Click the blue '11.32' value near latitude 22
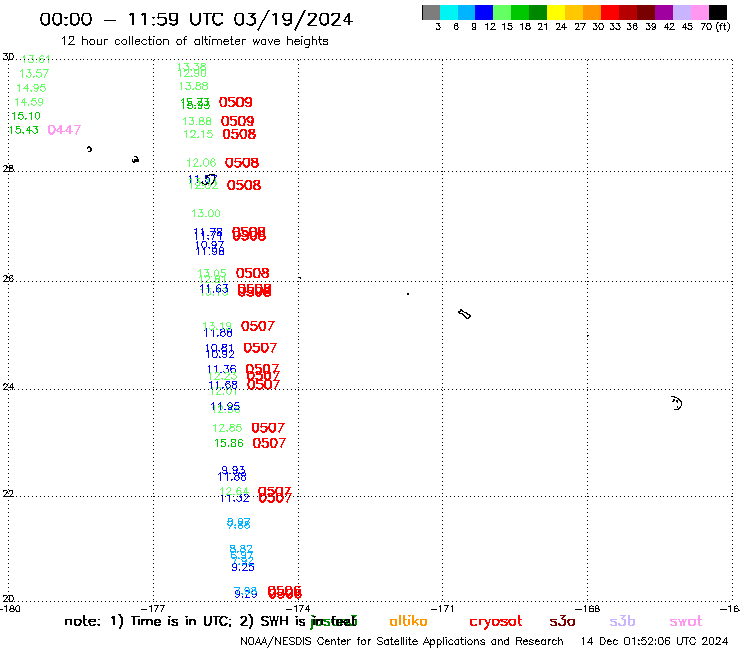Viewport: 740px width, 650px height. [x=235, y=498]
